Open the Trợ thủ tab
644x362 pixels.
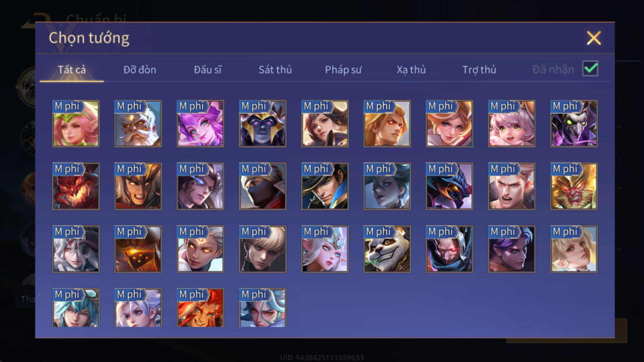(479, 70)
